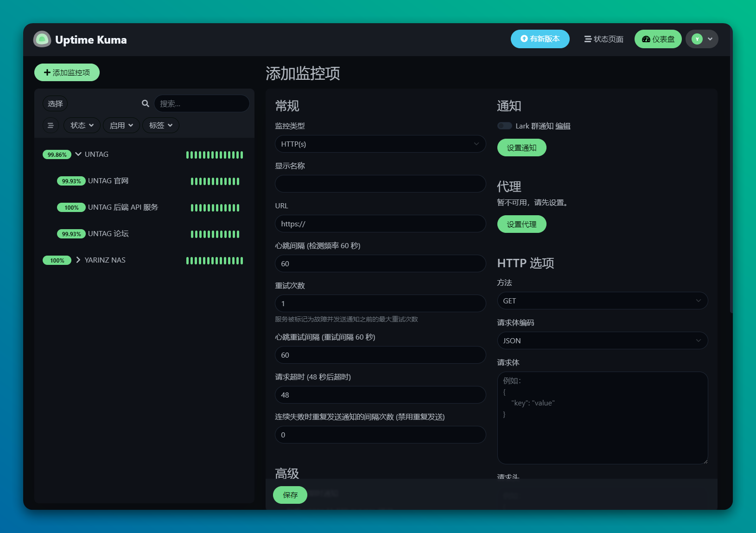Open the 监控类型 HTTP(s) dropdown

(380, 144)
